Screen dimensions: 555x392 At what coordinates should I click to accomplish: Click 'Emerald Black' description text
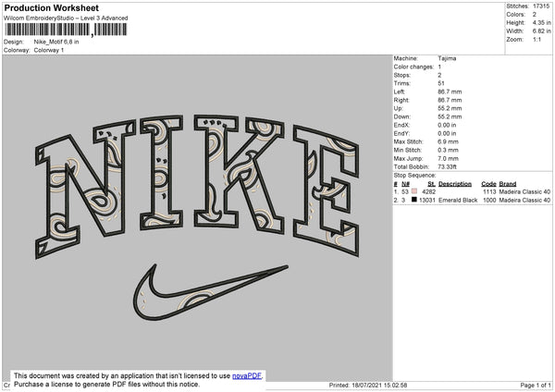coord(458,201)
